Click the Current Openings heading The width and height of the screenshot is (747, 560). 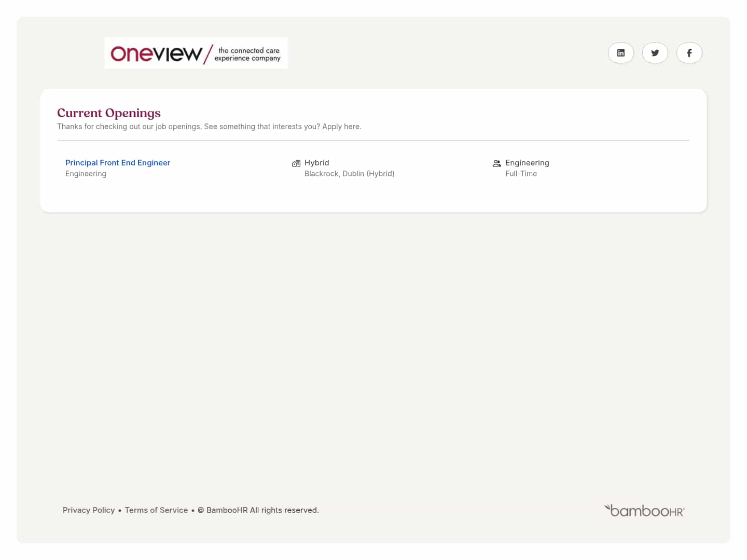pyautogui.click(x=108, y=113)
